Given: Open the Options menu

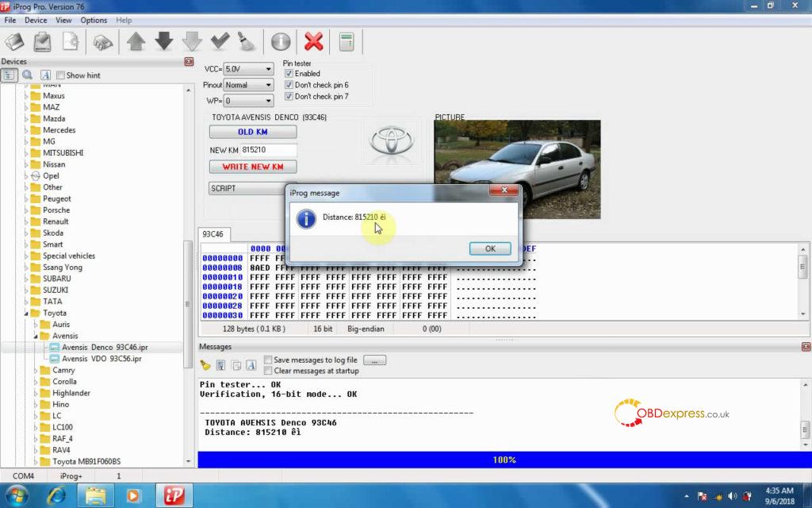Looking at the screenshot, I should [x=94, y=20].
